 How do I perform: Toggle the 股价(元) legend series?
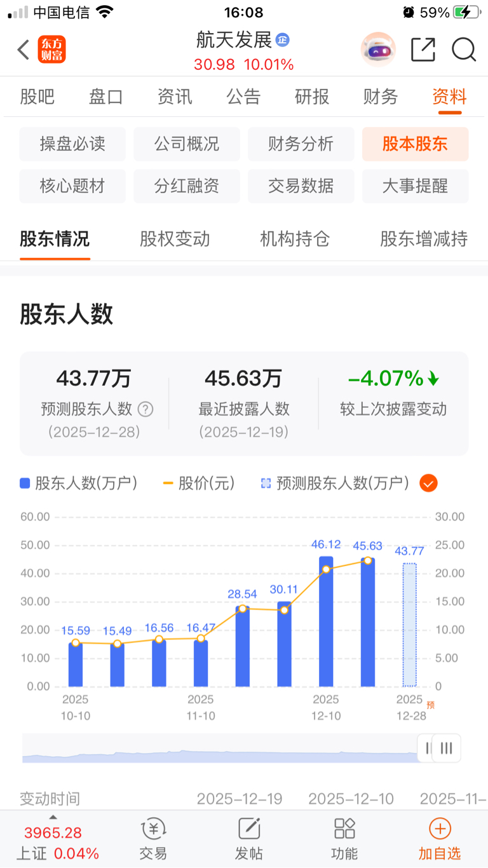[199, 484]
